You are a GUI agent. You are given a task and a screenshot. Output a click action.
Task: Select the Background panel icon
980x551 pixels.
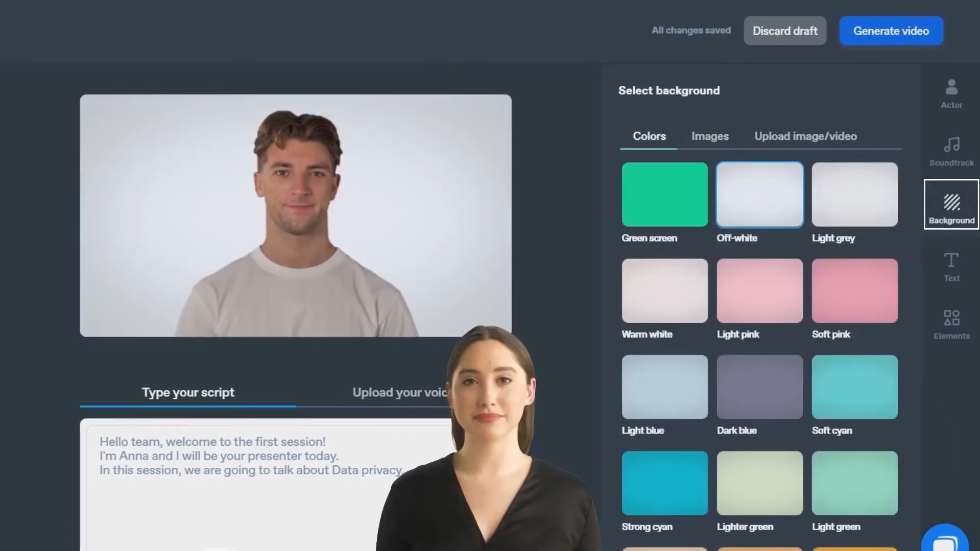point(951,204)
